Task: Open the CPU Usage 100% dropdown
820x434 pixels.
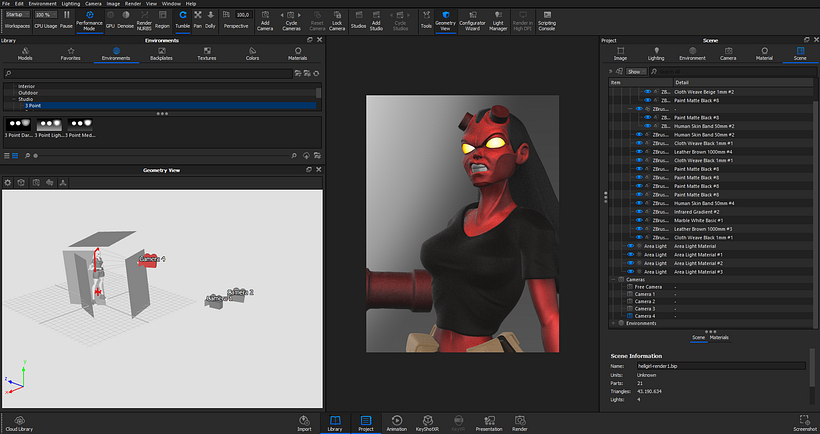Action: (46, 15)
